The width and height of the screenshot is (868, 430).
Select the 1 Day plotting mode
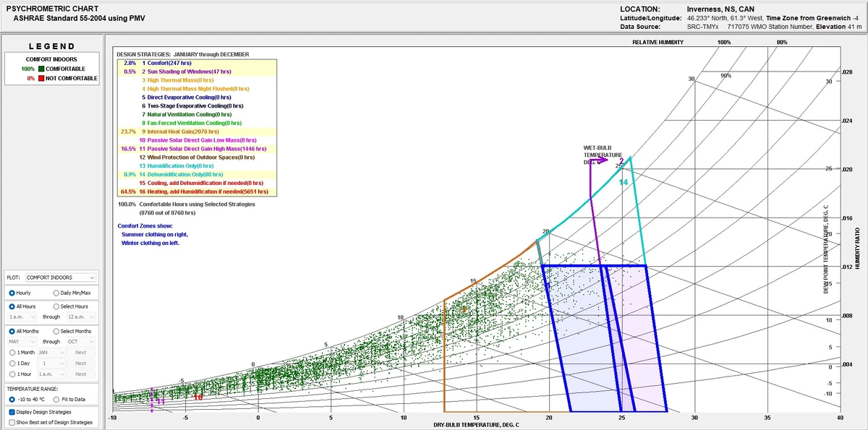tap(12, 363)
